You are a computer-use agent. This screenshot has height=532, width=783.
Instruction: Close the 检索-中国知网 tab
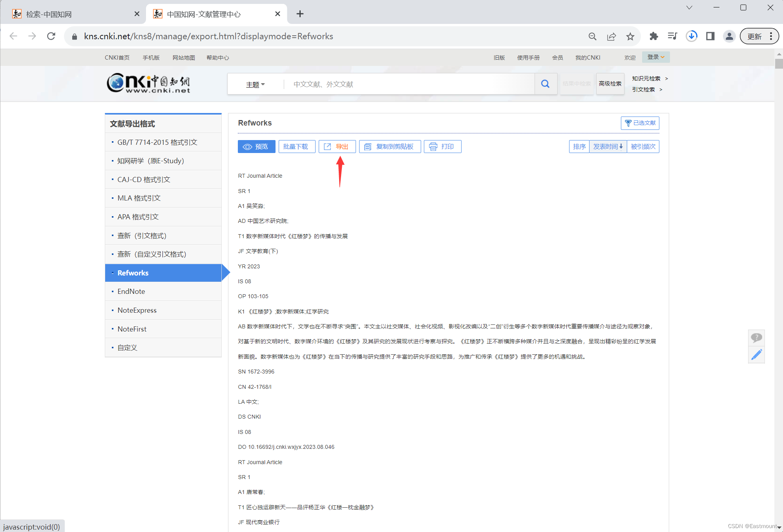tap(137, 14)
